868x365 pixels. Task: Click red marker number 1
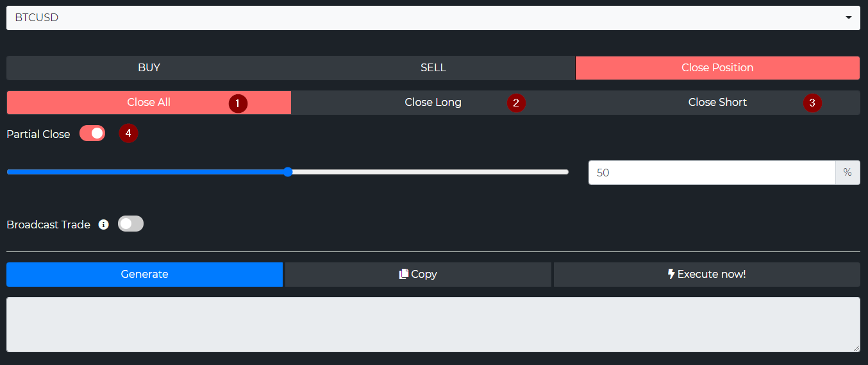(237, 103)
